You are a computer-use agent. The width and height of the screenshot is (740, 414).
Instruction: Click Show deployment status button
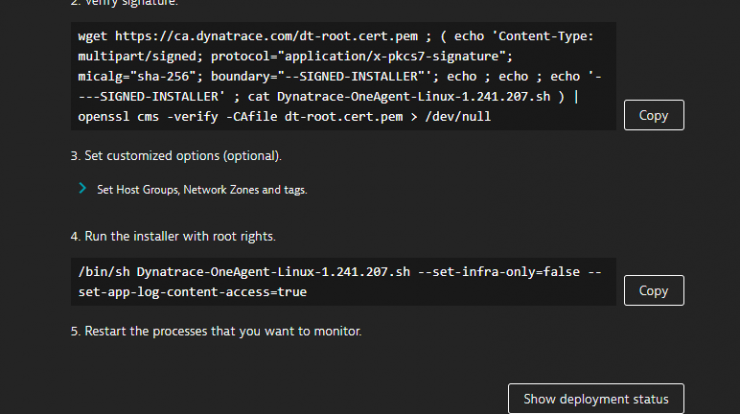coord(596,399)
